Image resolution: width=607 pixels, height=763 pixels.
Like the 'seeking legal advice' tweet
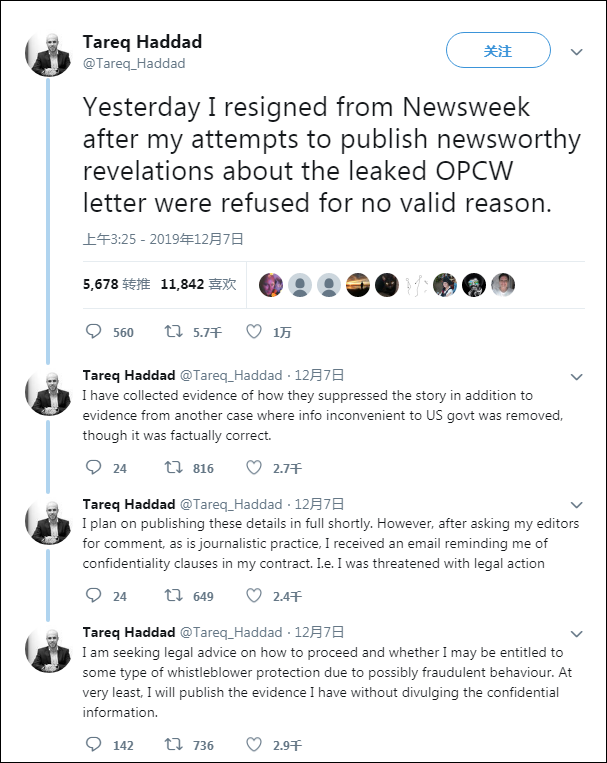254,744
